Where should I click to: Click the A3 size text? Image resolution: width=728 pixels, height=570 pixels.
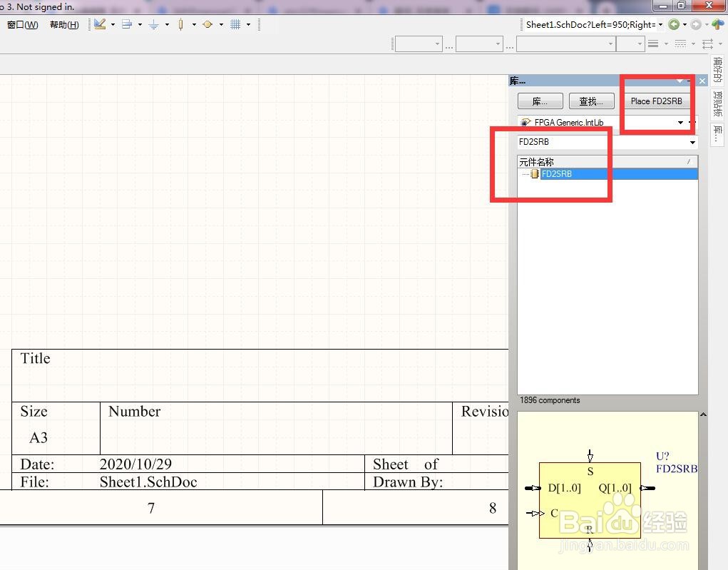38,437
